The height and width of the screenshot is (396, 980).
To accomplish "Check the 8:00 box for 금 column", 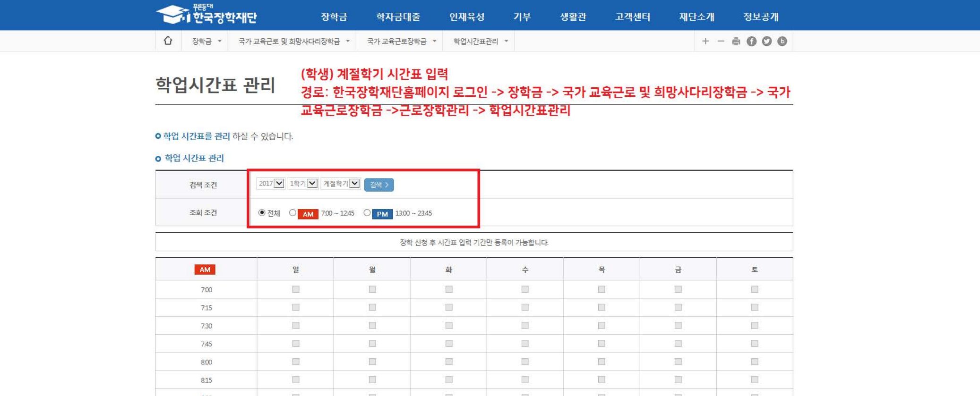I will coord(678,362).
